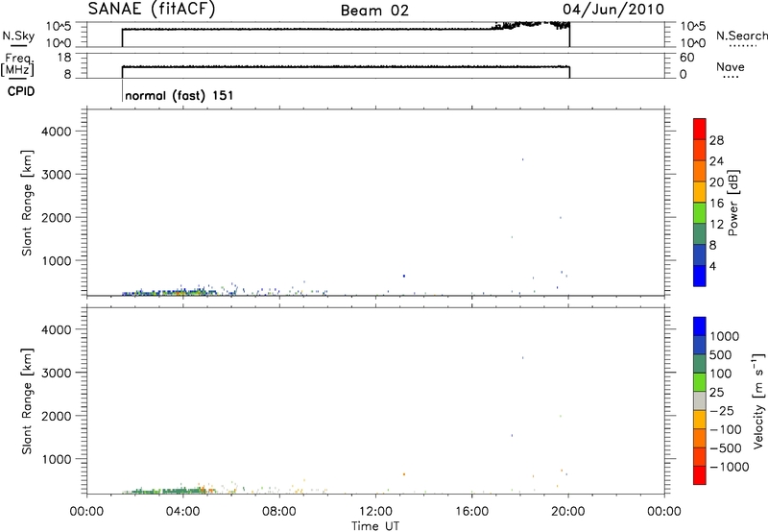Click the blue bottom swatch of Power colorbar
768x532 pixels.
700,276
